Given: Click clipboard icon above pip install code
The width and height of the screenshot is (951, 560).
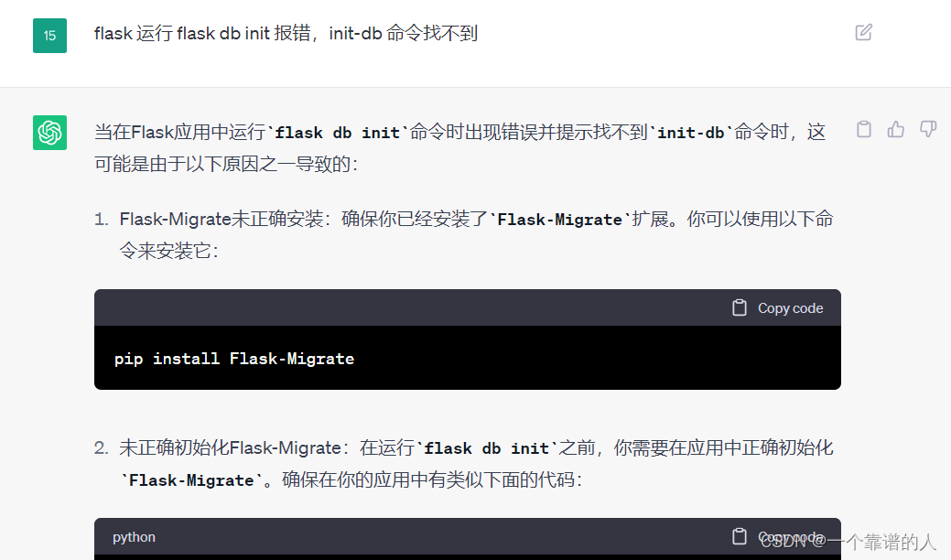Looking at the screenshot, I should [740, 307].
